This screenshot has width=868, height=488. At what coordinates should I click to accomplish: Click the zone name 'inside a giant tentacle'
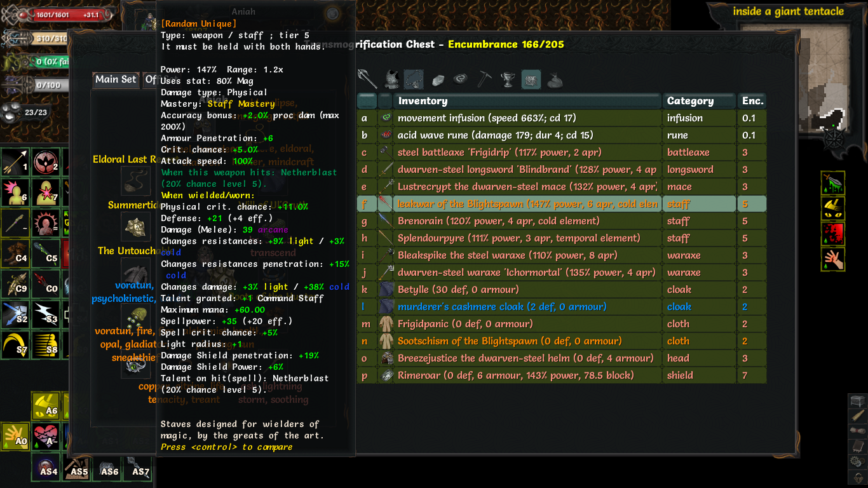point(788,11)
